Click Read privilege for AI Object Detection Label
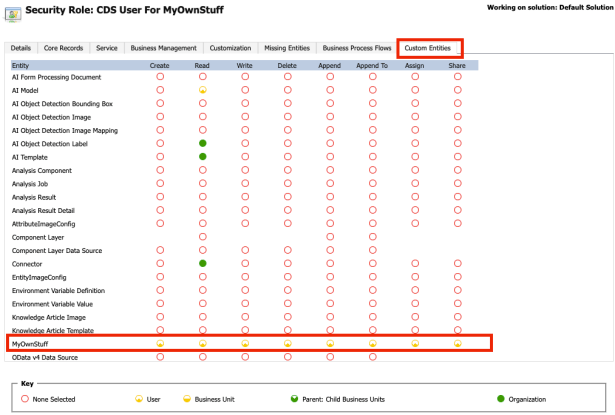Screen dimensions: 615x415 click(202, 144)
